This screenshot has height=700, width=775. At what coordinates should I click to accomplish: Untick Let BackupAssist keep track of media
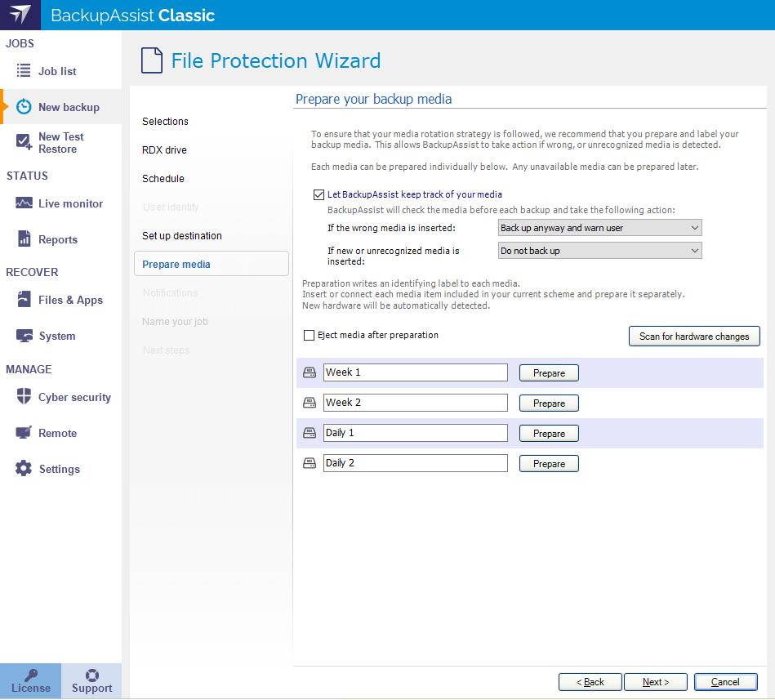click(x=318, y=194)
